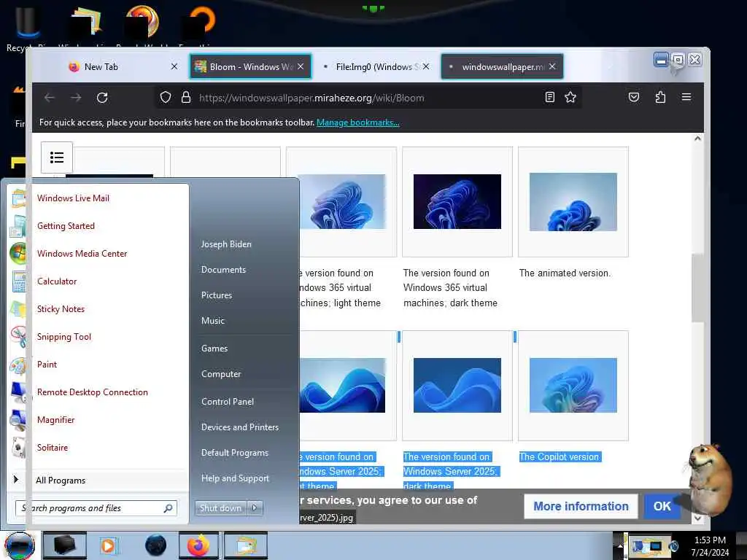Switch to windowswallpaper.mi tab

tap(502, 66)
